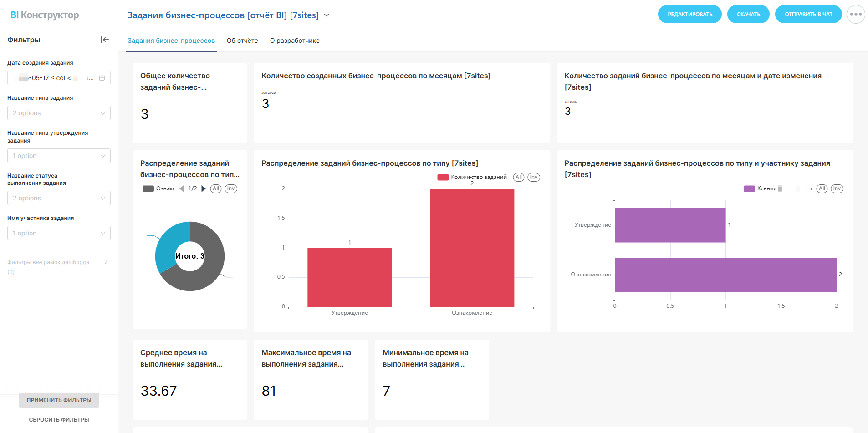Click All legend button in bar chart

tap(518, 177)
